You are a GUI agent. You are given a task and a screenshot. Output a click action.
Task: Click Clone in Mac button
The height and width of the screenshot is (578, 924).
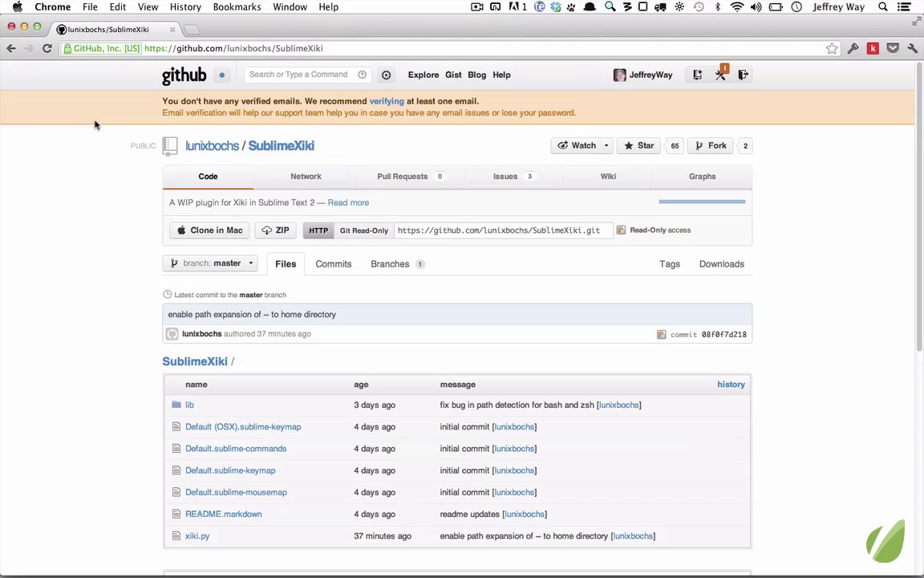pyautogui.click(x=210, y=230)
